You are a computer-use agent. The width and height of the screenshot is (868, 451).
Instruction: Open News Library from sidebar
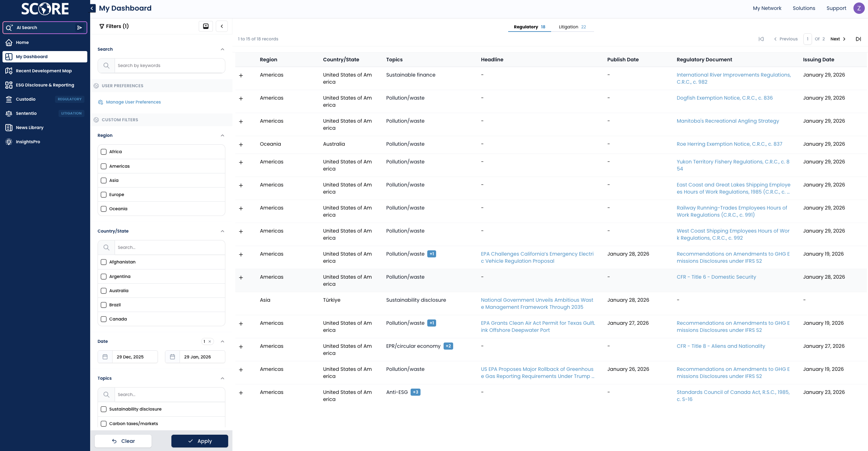pyautogui.click(x=29, y=128)
